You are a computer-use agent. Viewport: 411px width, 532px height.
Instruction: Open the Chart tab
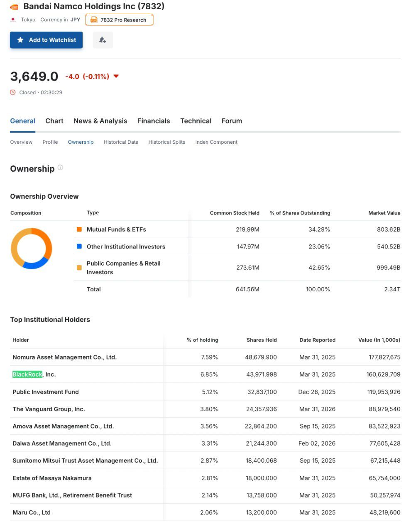pyautogui.click(x=54, y=121)
